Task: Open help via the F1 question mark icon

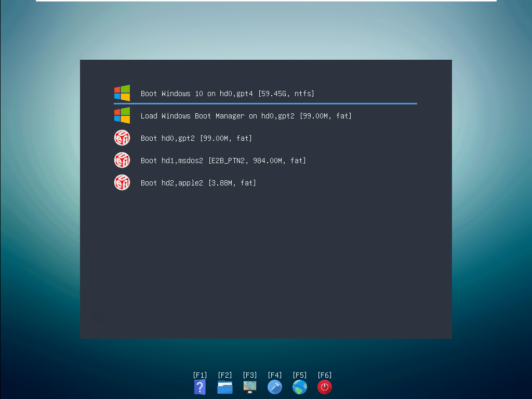Action: (200, 387)
